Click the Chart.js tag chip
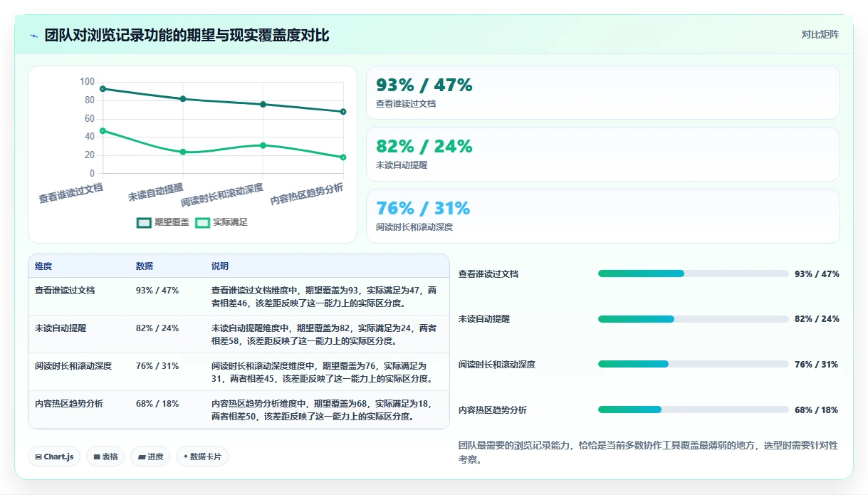 [x=54, y=457]
